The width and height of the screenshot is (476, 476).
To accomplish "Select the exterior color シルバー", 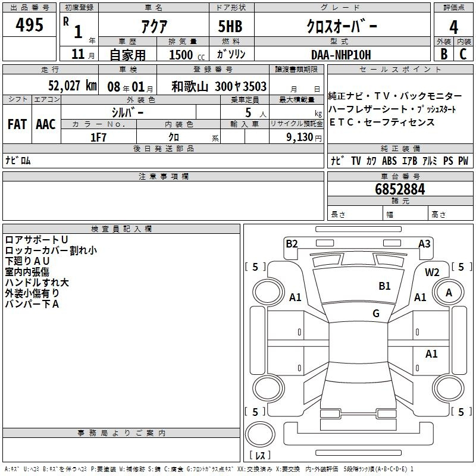I will (127, 112).
